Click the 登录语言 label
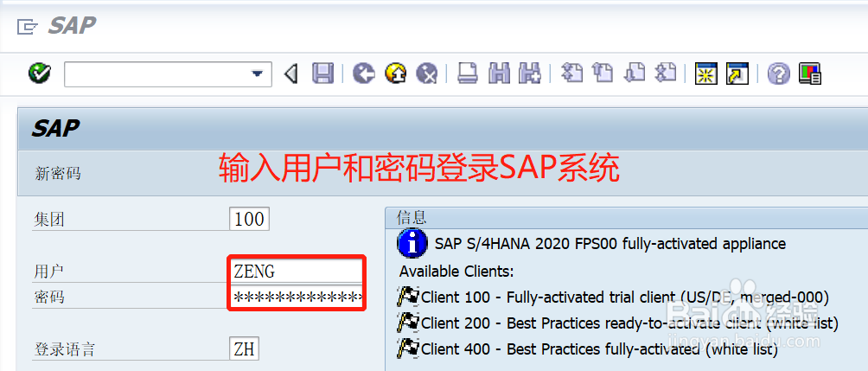Screen dimensions: 868x371 (x=65, y=349)
